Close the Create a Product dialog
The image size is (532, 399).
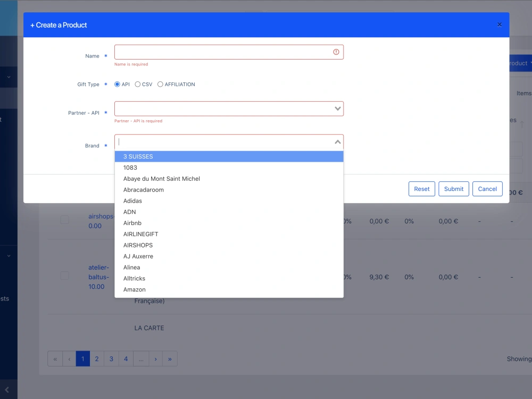(x=500, y=25)
